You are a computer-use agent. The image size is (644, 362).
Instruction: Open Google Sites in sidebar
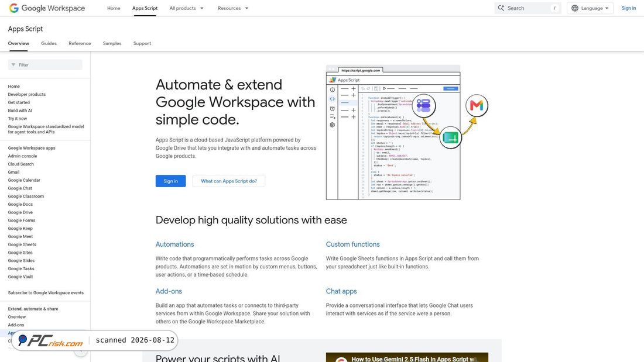tap(20, 253)
